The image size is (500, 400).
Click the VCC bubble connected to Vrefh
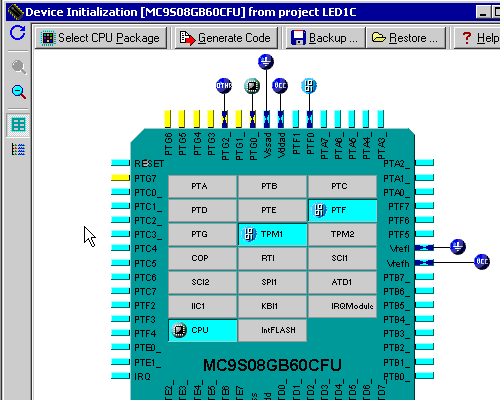tap(482, 261)
